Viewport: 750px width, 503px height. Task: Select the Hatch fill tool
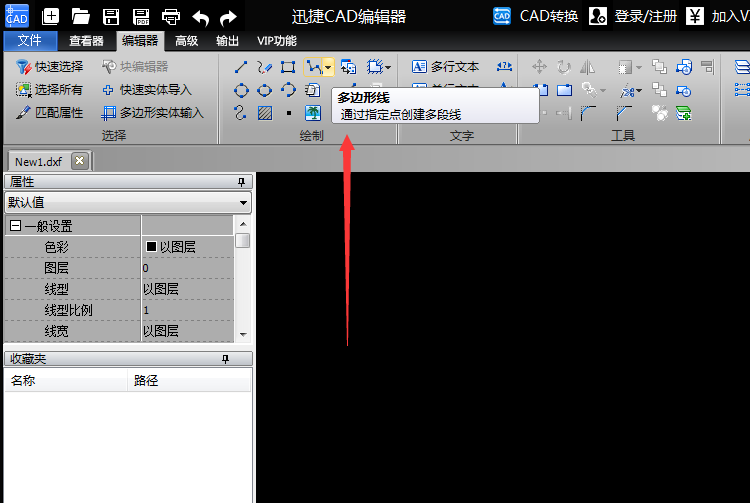point(265,113)
